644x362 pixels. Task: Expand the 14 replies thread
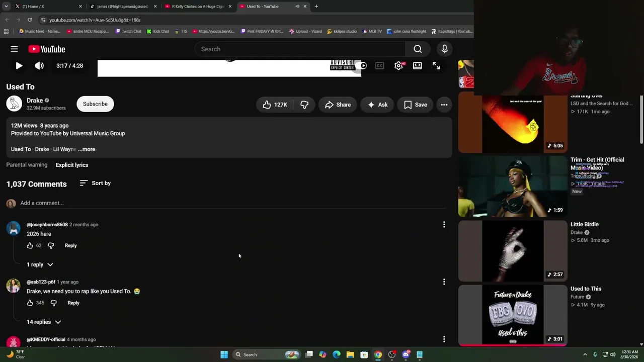pos(44,322)
